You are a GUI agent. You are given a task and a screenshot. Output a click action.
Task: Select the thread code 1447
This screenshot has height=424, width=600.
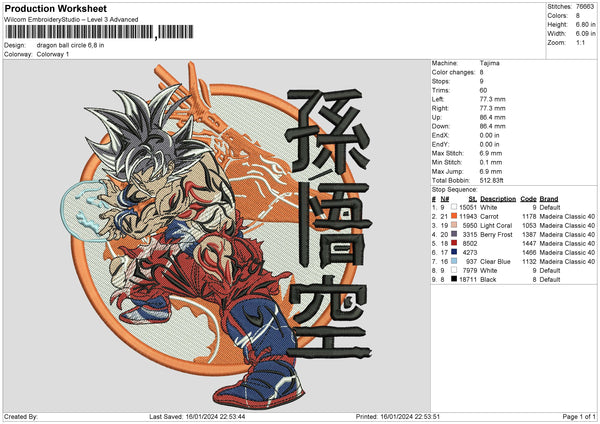(x=529, y=243)
